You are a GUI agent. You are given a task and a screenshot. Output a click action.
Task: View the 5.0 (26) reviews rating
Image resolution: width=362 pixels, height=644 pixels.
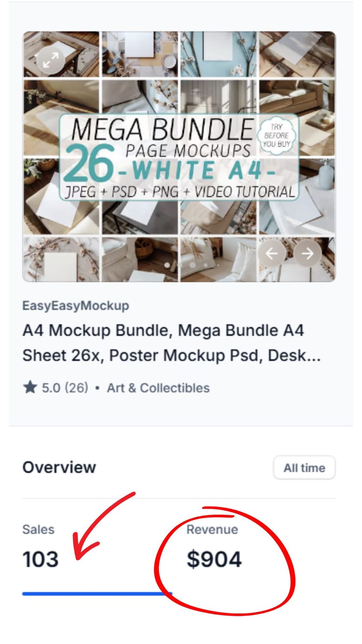pos(65,388)
